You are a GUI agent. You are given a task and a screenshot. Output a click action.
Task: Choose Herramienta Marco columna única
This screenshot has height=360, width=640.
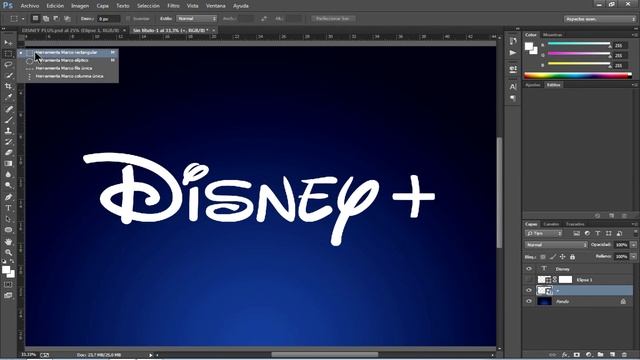pos(67,76)
